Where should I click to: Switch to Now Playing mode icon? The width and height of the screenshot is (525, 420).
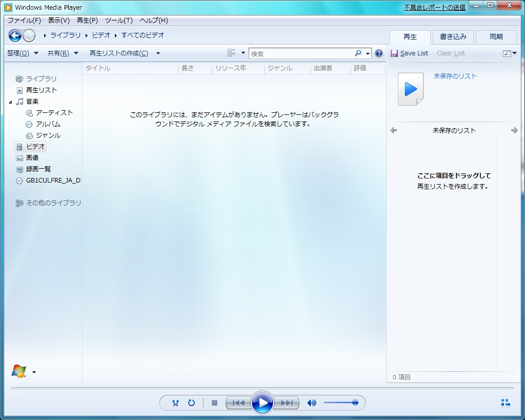pos(506,403)
